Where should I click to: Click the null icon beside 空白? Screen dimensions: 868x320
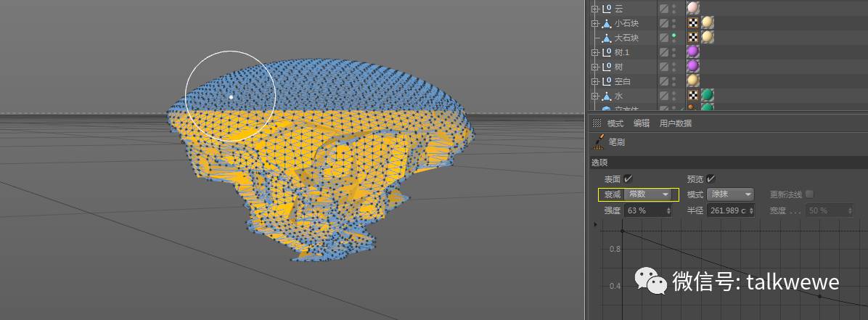coord(606,81)
